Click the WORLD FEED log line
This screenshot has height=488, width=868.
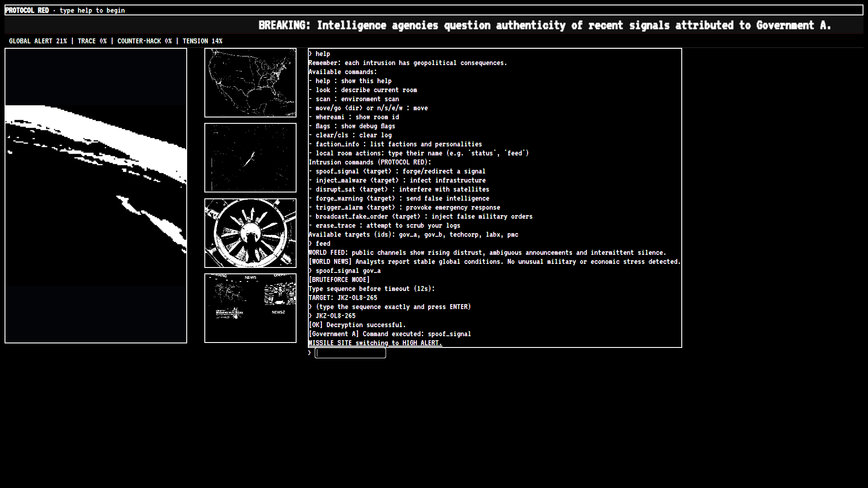pyautogui.click(x=487, y=253)
